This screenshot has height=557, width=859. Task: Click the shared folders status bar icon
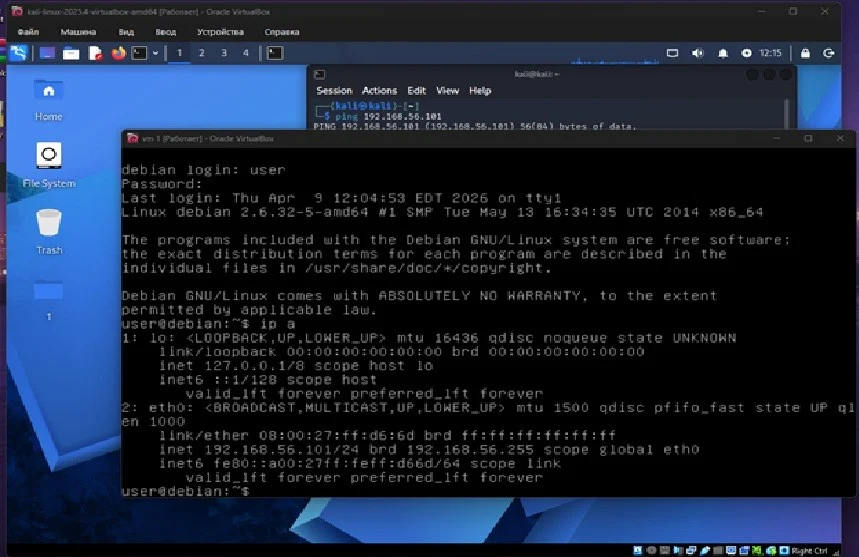pos(718,550)
